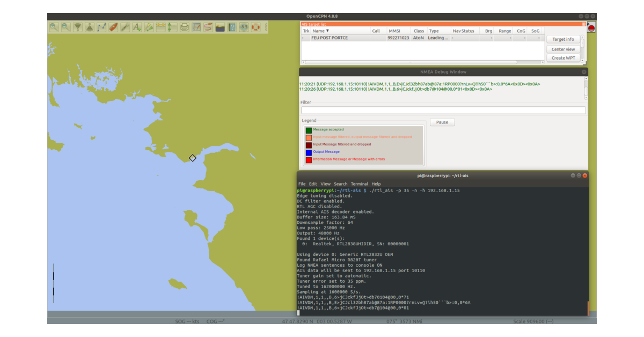This screenshot has height=337, width=644.
Task: Click the Create WPT button
Action: (563, 58)
